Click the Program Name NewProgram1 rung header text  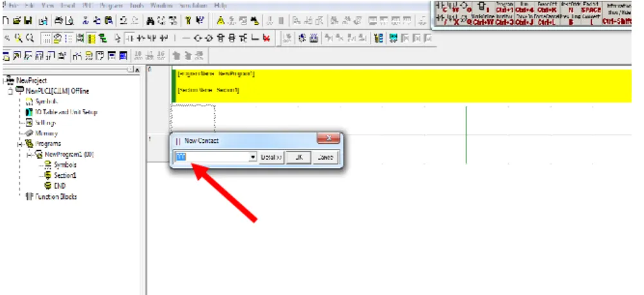click(x=216, y=74)
